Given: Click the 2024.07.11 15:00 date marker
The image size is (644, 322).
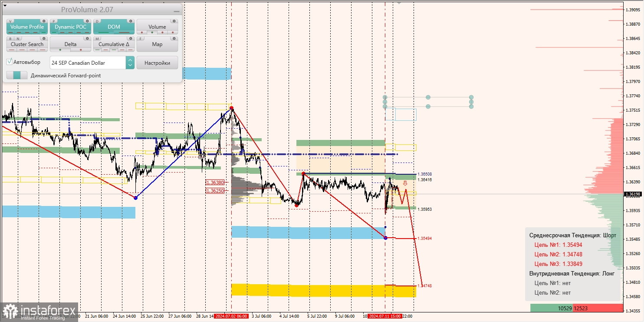Looking at the screenshot, I should pos(385,316).
